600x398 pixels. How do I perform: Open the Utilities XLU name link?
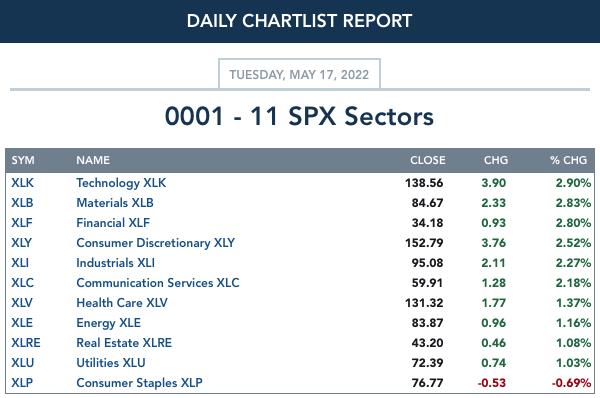point(111,363)
